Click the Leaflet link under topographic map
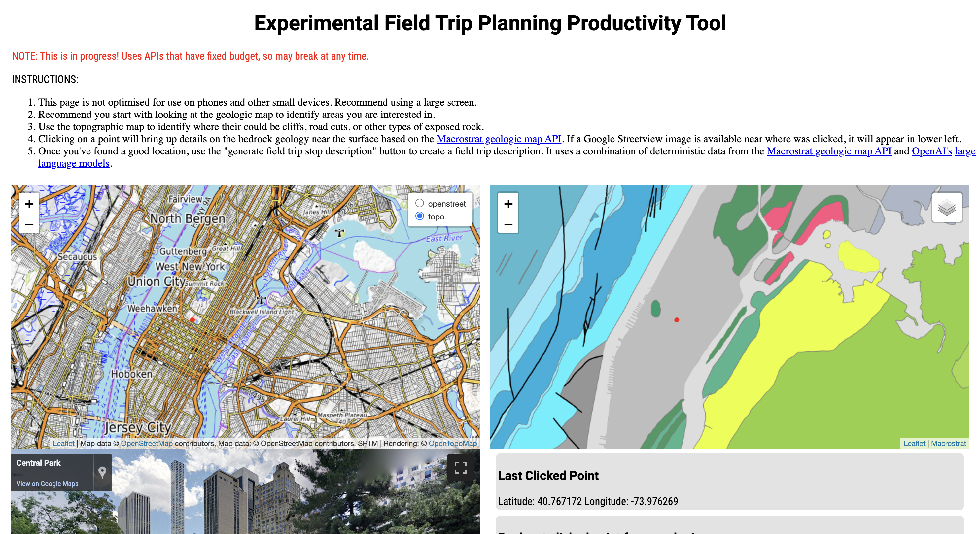 [63, 443]
